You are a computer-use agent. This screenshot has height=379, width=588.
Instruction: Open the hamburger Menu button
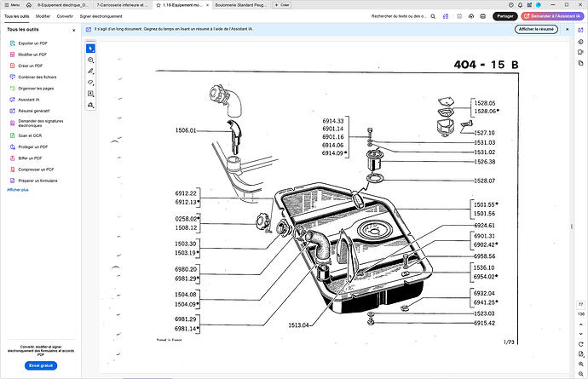(12, 5)
